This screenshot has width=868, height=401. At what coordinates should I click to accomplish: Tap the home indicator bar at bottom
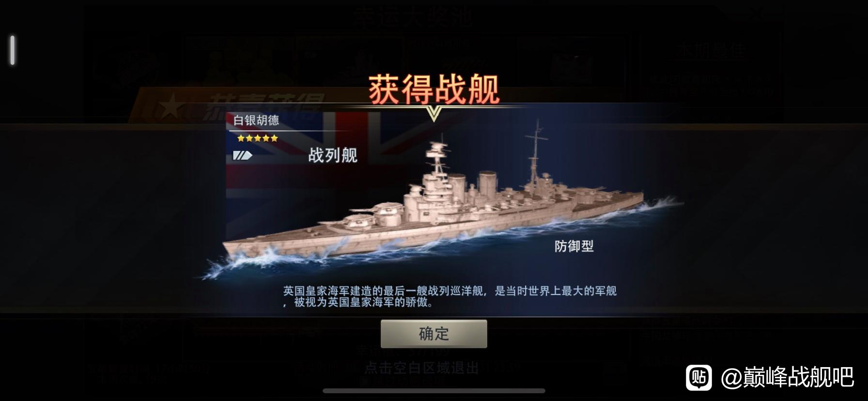coord(434,390)
